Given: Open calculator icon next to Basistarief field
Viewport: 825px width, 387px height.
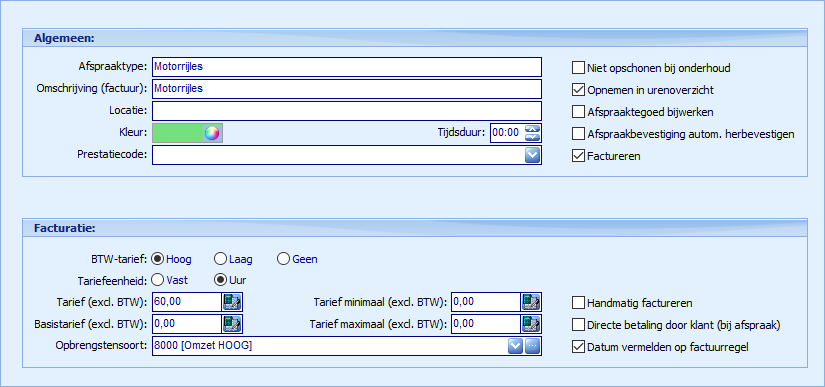Looking at the screenshot, I should [x=232, y=323].
